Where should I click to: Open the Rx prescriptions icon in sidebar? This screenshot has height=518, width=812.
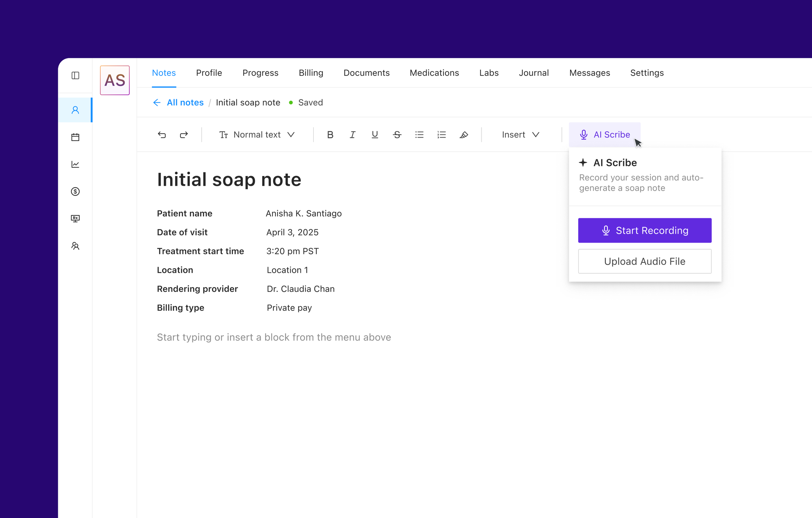[75, 219]
